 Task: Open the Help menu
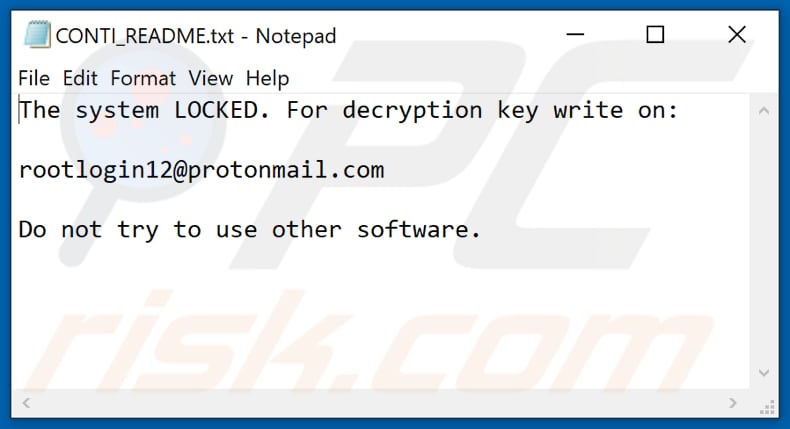pos(268,79)
